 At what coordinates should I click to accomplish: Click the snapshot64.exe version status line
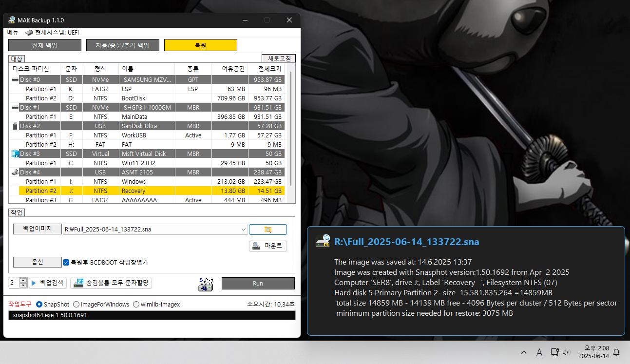[x=152, y=315]
